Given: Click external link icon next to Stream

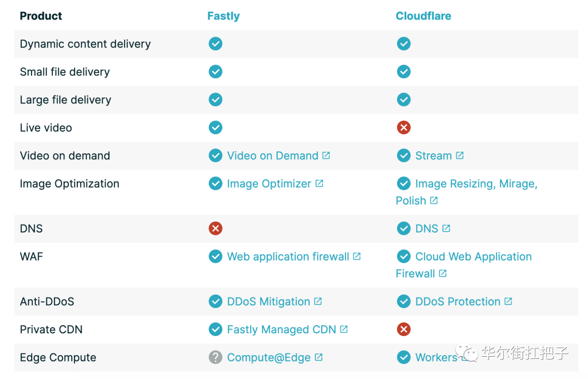Looking at the screenshot, I should [x=460, y=156].
